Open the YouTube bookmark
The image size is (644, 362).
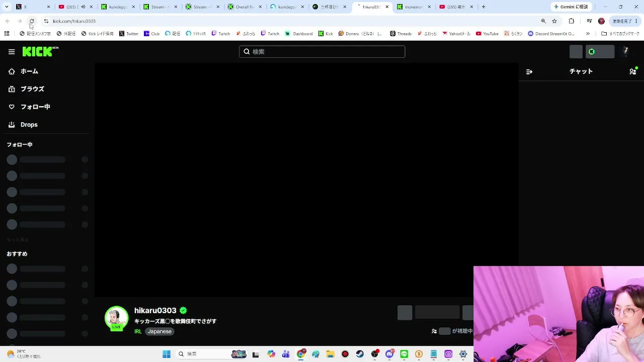click(x=487, y=34)
